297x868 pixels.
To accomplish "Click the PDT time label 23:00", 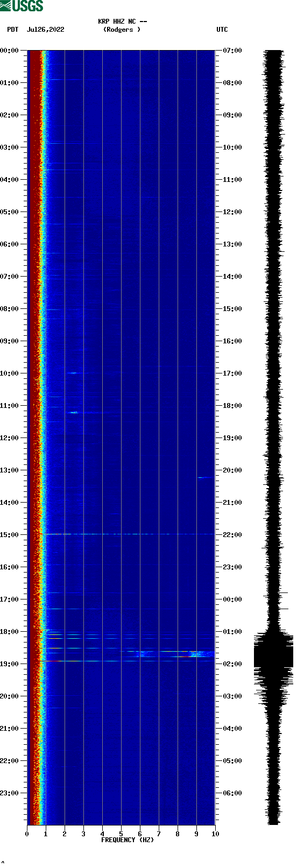I will tap(10, 793).
